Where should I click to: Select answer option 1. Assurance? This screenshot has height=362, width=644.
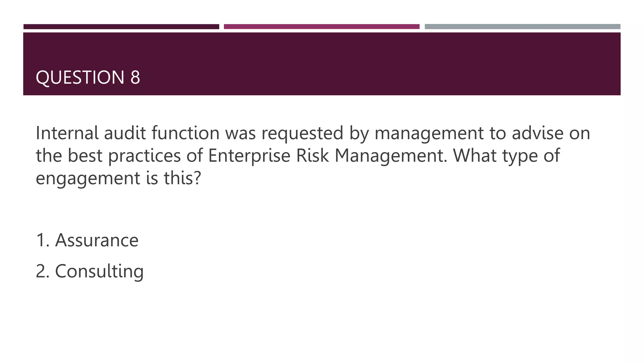coord(87,240)
